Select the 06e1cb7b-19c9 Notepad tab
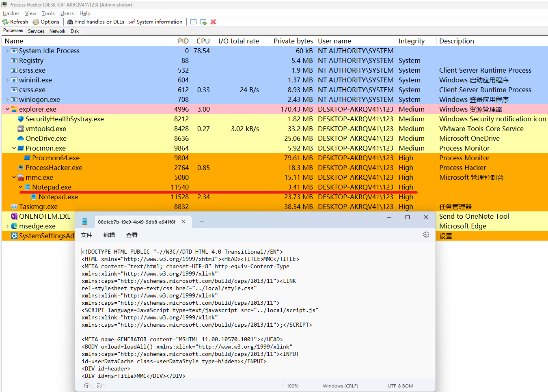The image size is (548, 392). click(x=136, y=222)
